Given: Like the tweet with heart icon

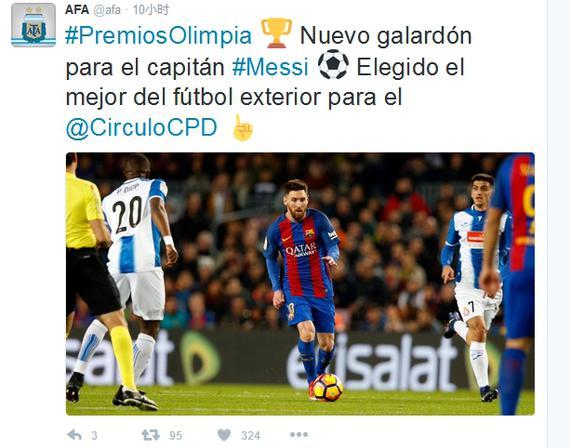Looking at the screenshot, I should click(224, 435).
